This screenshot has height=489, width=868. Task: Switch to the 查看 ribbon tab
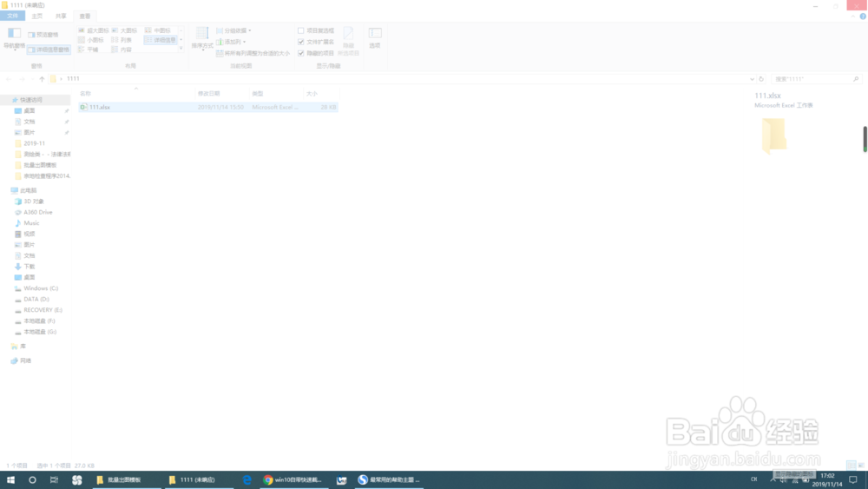pos(85,16)
